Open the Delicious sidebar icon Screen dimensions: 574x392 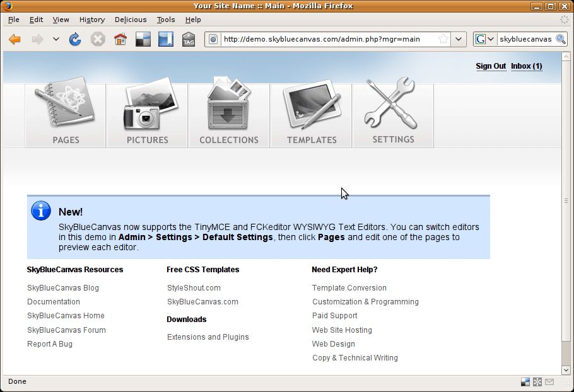click(x=166, y=39)
